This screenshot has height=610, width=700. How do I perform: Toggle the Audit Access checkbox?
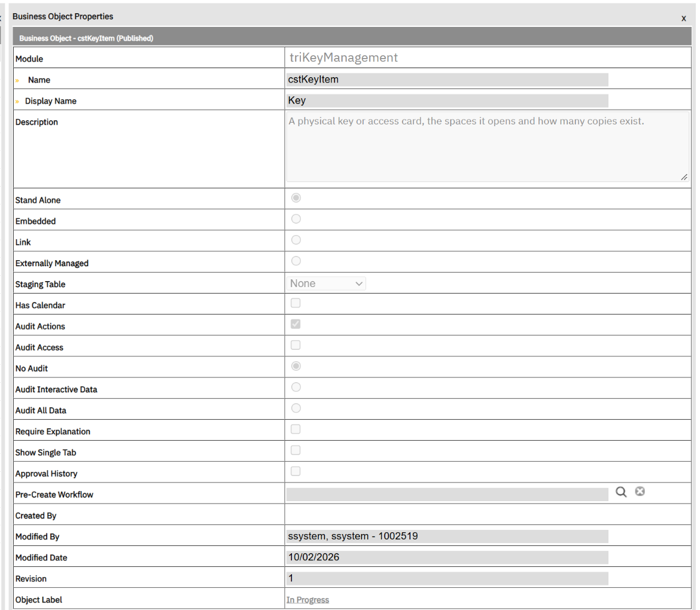click(x=296, y=345)
